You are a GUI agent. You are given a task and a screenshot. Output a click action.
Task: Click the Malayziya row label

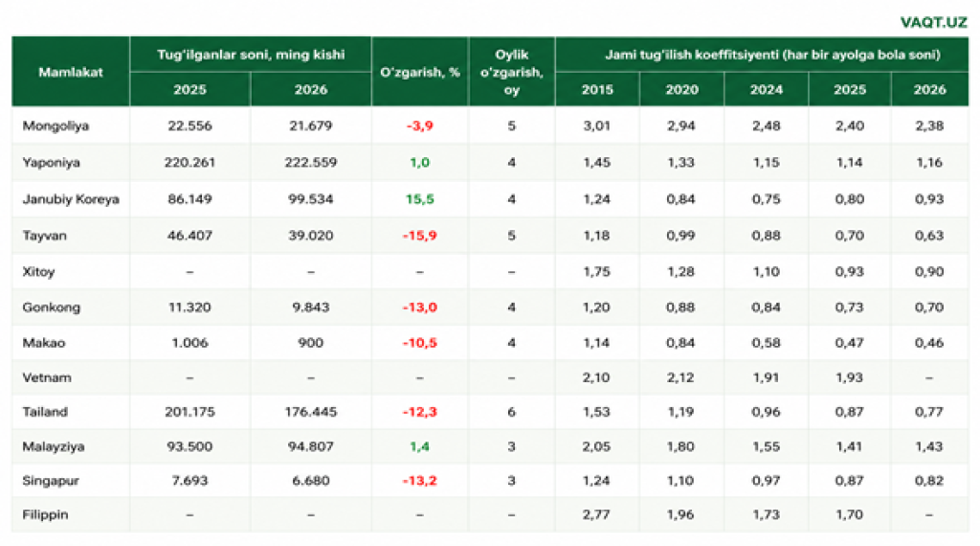tap(54, 447)
